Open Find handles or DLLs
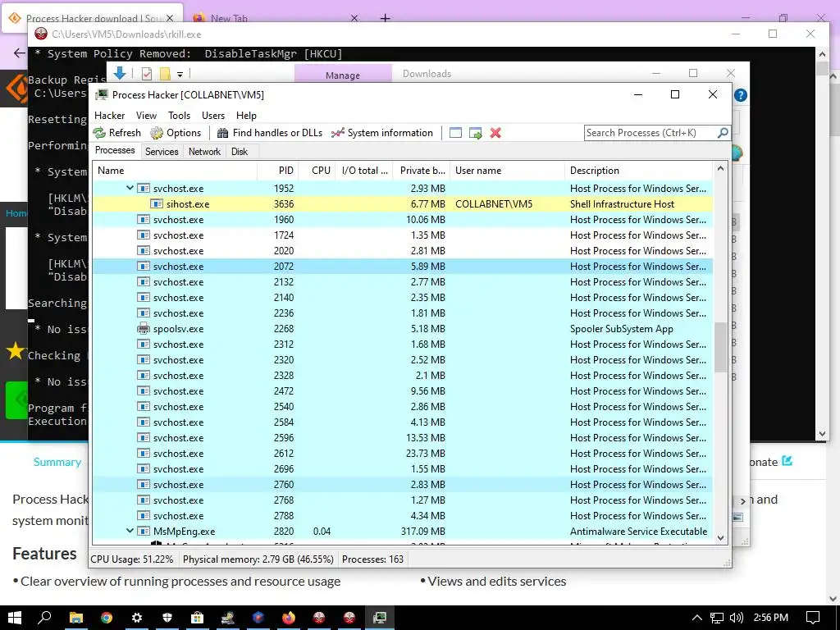Image resolution: width=840 pixels, height=630 pixels. pyautogui.click(x=269, y=133)
